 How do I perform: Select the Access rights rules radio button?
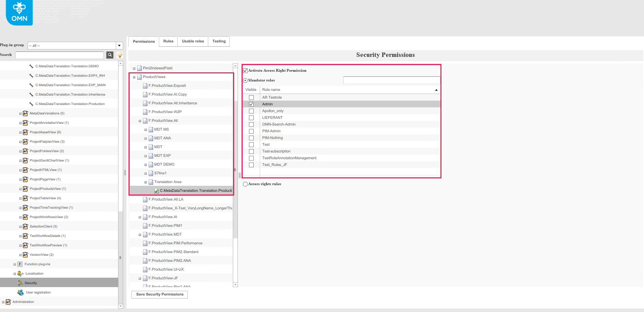[x=245, y=184]
